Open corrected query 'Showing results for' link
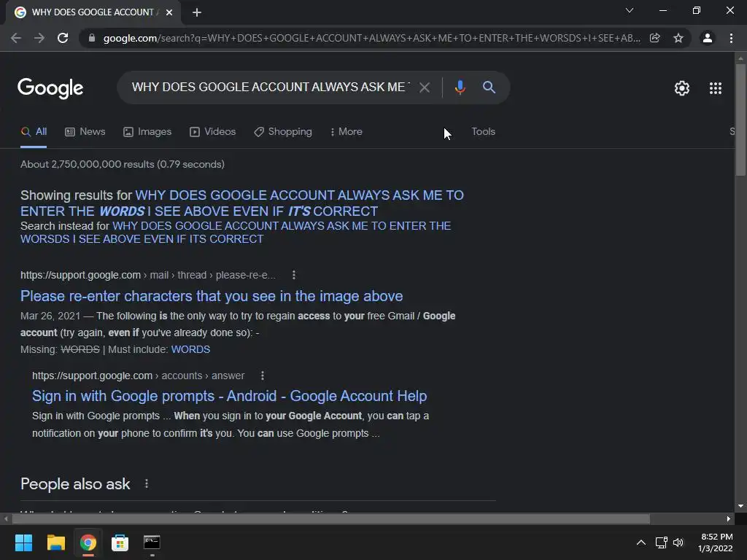Viewport: 747px width, 560px height. [x=242, y=203]
